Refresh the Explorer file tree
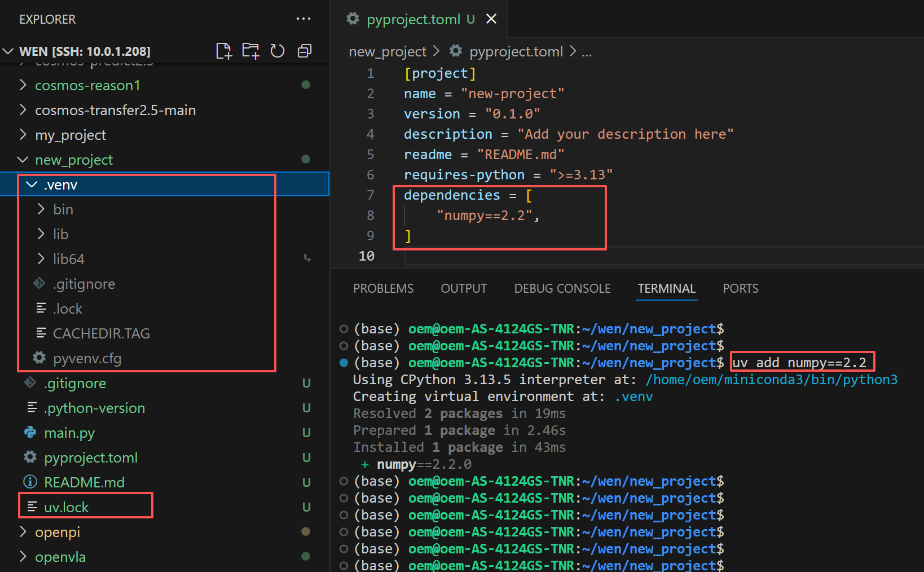This screenshot has height=572, width=924. [x=278, y=51]
